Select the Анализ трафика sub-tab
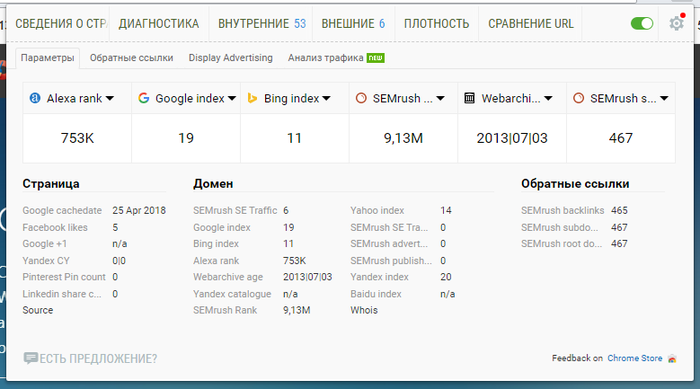The width and height of the screenshot is (700, 389). [336, 58]
